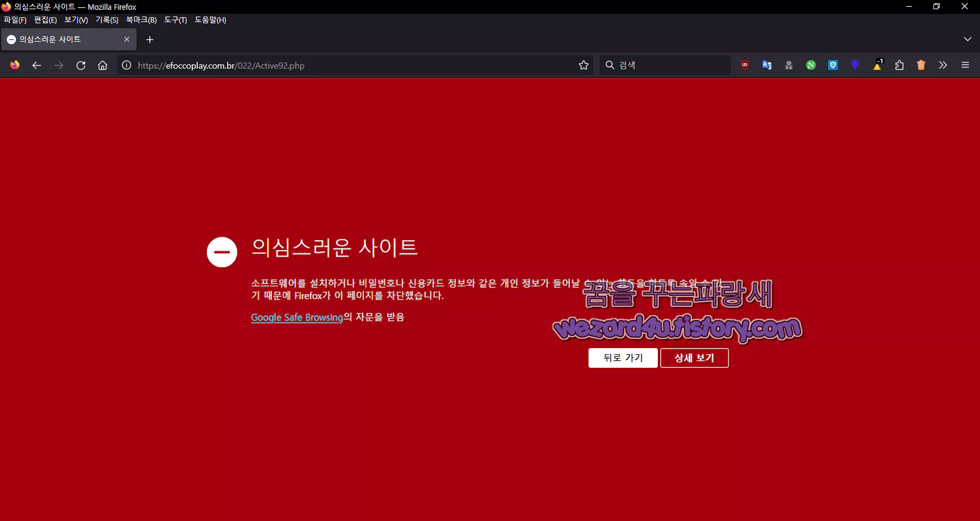Open the yellow warning extension with badge
980x521 pixels.
tap(878, 64)
